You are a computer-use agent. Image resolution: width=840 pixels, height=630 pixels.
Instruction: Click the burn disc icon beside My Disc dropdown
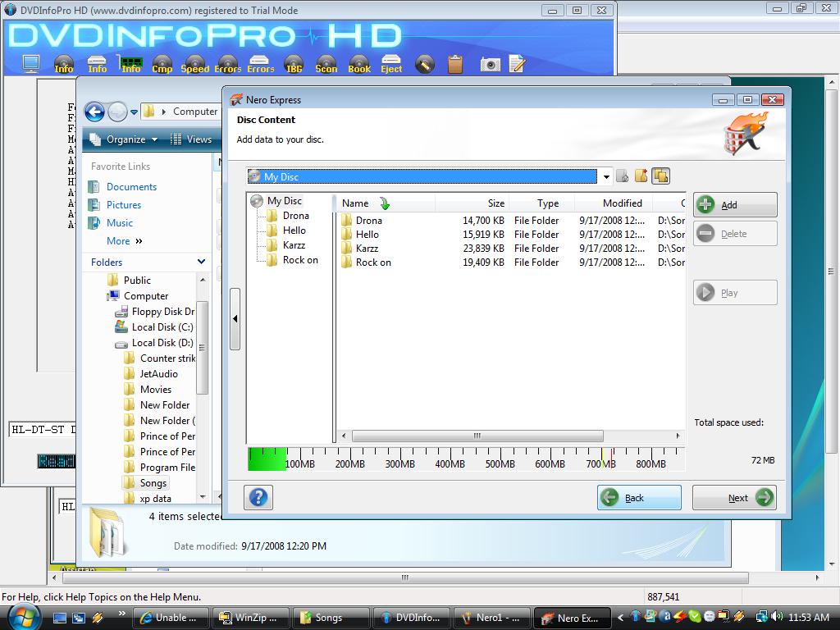click(x=622, y=176)
